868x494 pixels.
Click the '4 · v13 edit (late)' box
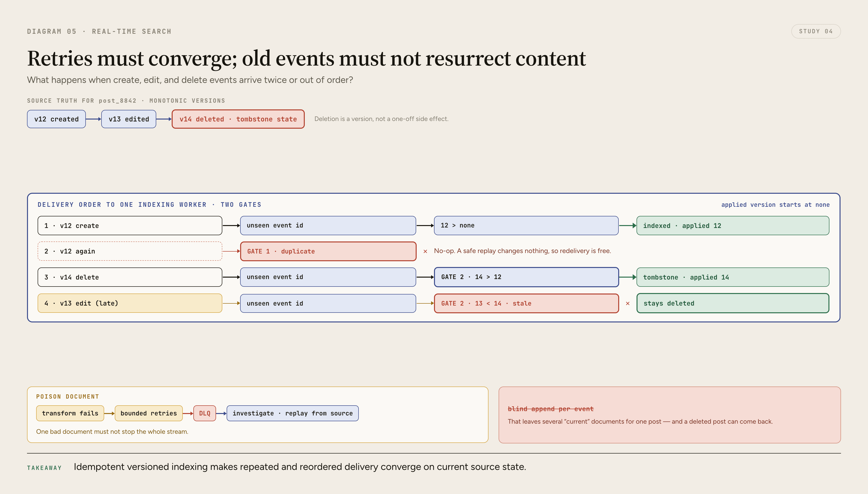tap(130, 303)
